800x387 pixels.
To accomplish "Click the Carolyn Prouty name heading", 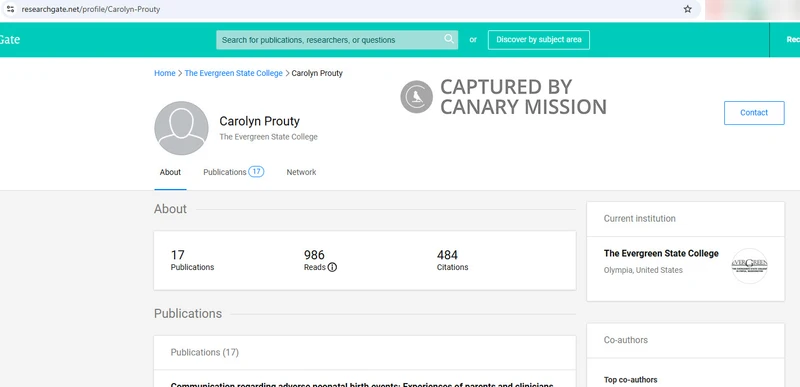I will pyautogui.click(x=259, y=121).
